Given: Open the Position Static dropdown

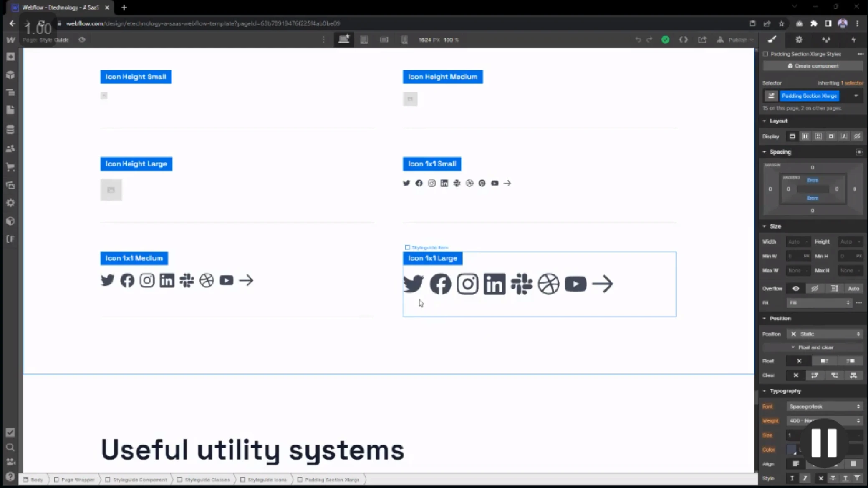Looking at the screenshot, I should pyautogui.click(x=825, y=334).
